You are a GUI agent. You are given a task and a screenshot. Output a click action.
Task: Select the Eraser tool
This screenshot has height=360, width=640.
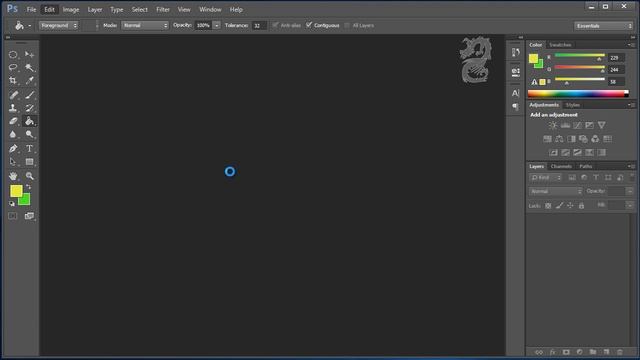(x=13, y=121)
